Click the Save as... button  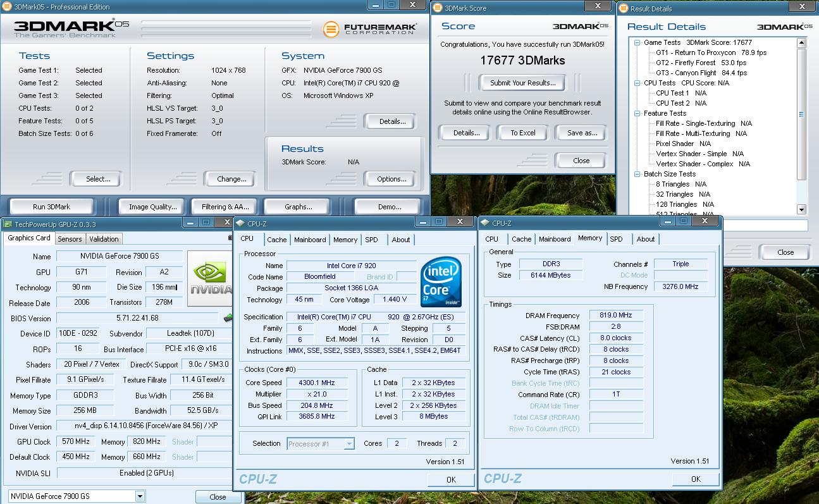pos(582,133)
